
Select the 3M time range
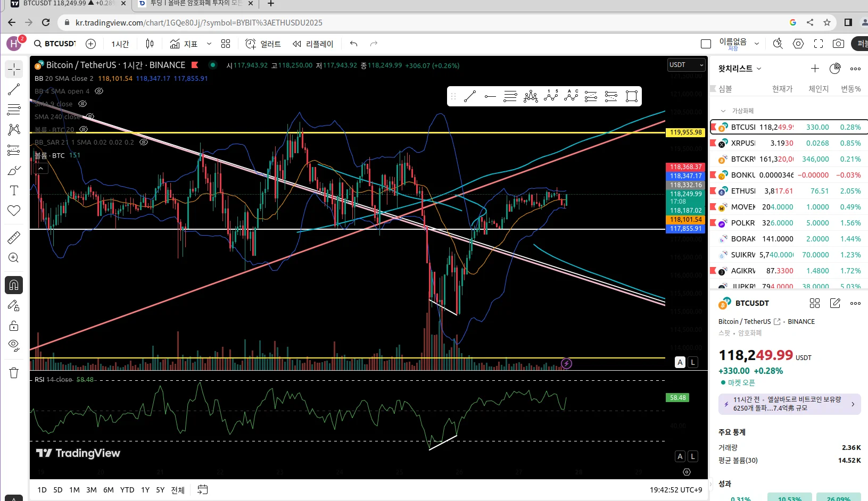pos(92,490)
